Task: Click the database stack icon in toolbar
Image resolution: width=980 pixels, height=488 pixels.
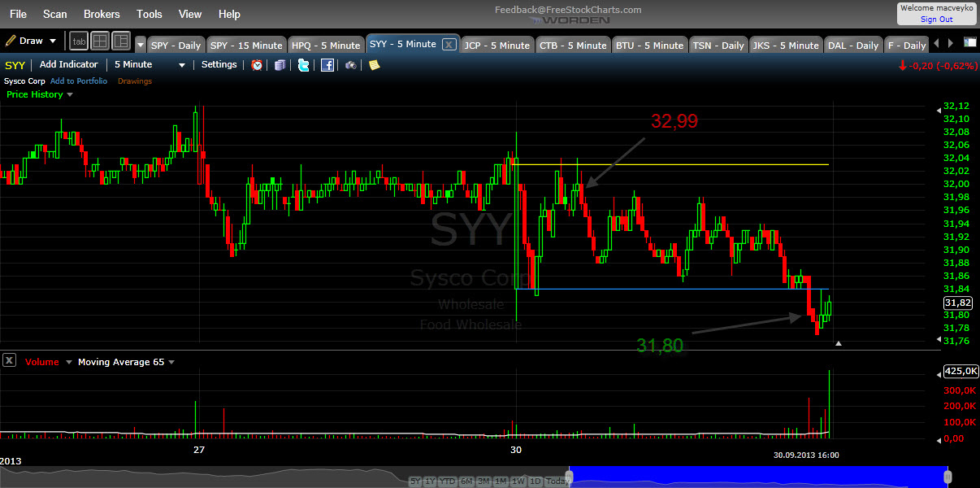Action: click(x=280, y=65)
